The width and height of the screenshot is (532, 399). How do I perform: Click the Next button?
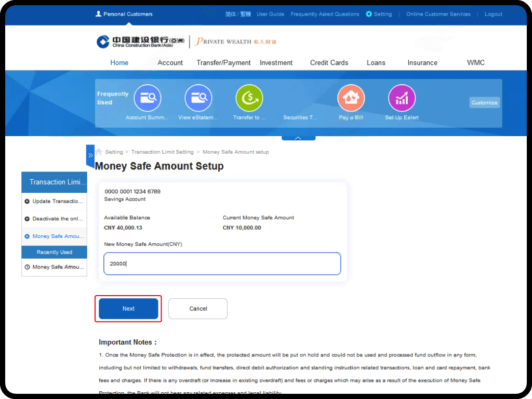click(128, 309)
